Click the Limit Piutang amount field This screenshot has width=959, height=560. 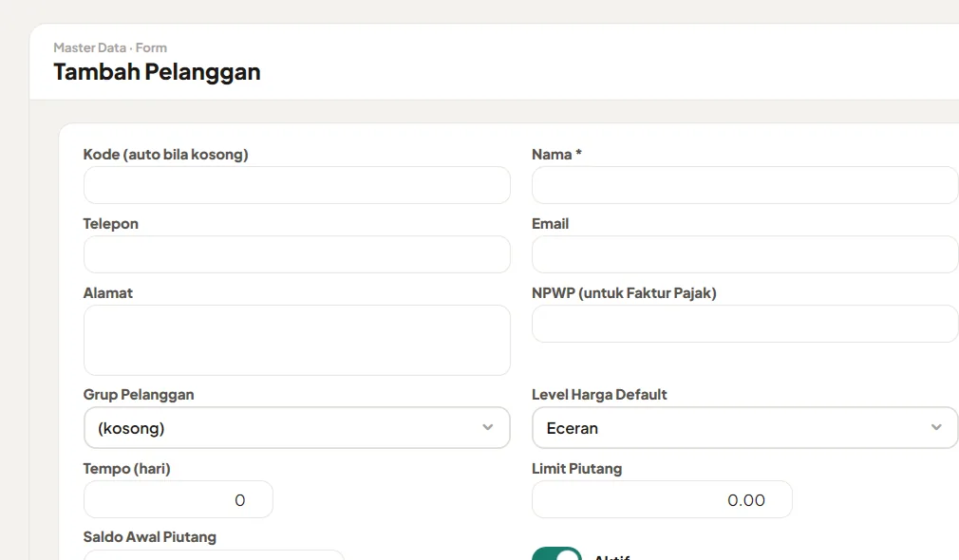[662, 499]
